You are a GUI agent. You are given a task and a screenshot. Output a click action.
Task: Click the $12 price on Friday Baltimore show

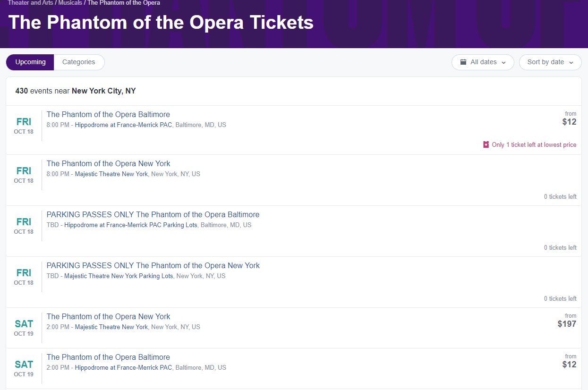[569, 122]
